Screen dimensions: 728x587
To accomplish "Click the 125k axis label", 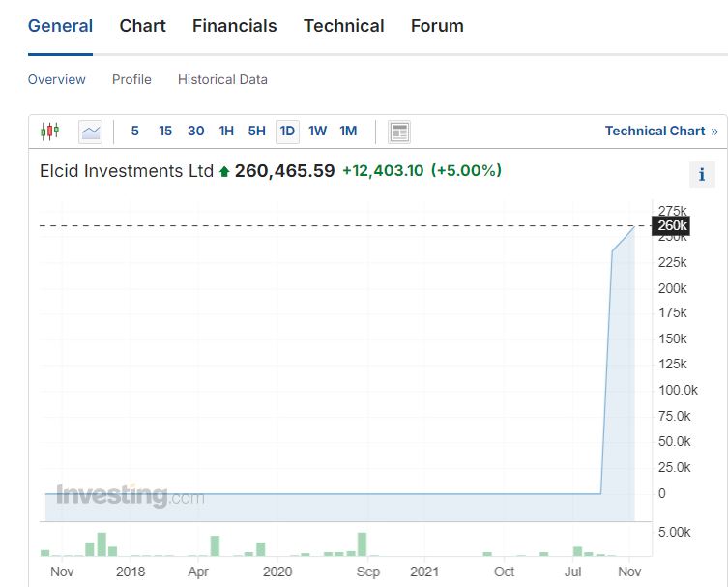I will click(x=672, y=364).
